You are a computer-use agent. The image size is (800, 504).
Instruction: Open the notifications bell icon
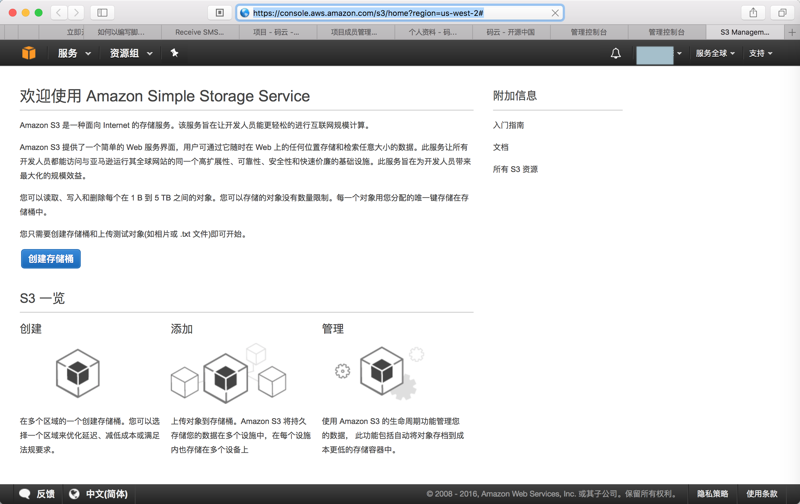pos(616,53)
